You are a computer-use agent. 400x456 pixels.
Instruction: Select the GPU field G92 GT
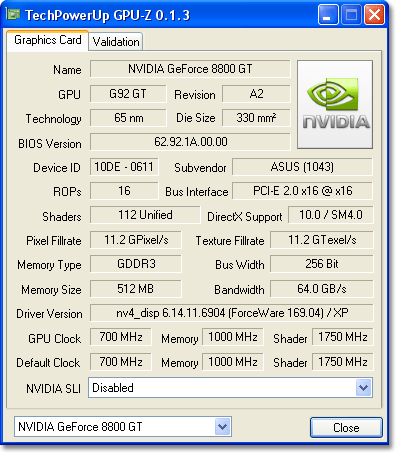pyautogui.click(x=128, y=94)
